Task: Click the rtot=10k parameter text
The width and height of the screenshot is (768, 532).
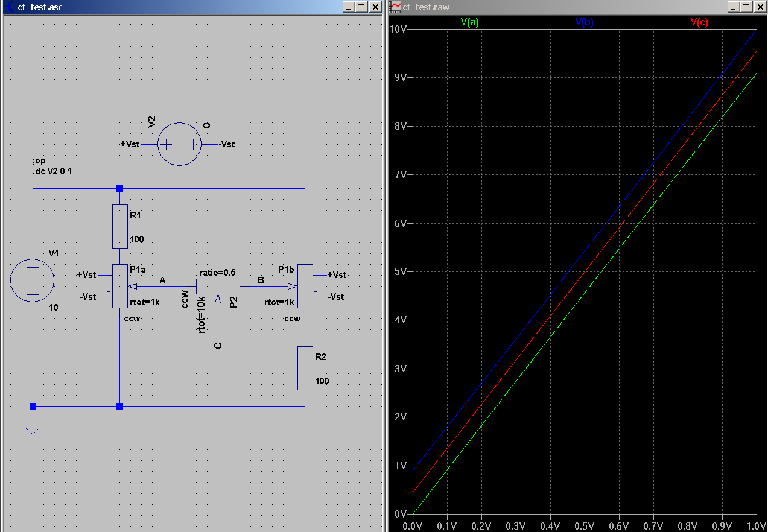Action: pyautogui.click(x=202, y=314)
